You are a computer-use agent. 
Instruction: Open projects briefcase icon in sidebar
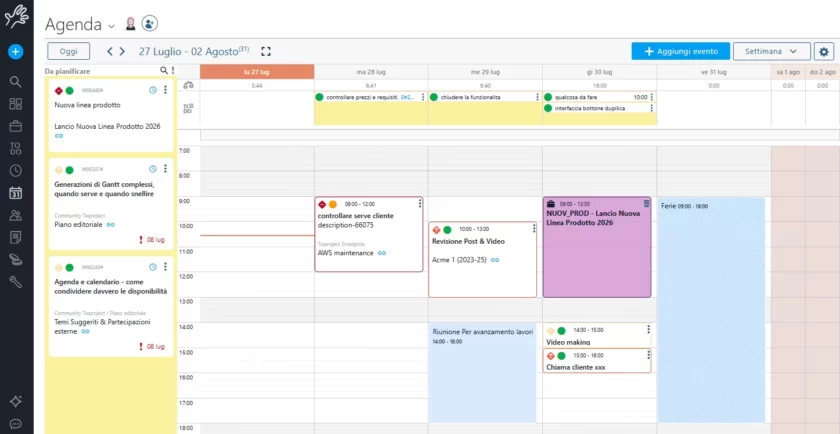point(16,126)
